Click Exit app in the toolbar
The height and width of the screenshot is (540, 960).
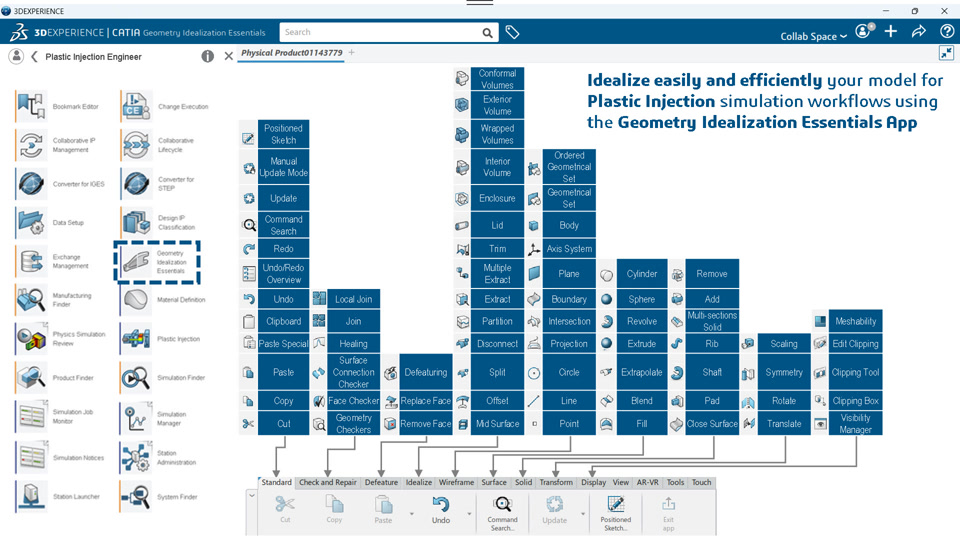pyautogui.click(x=668, y=512)
